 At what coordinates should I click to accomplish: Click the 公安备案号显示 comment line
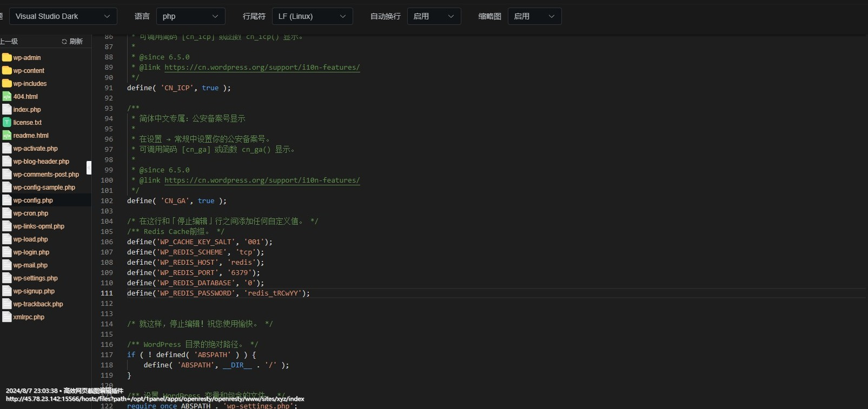point(188,118)
